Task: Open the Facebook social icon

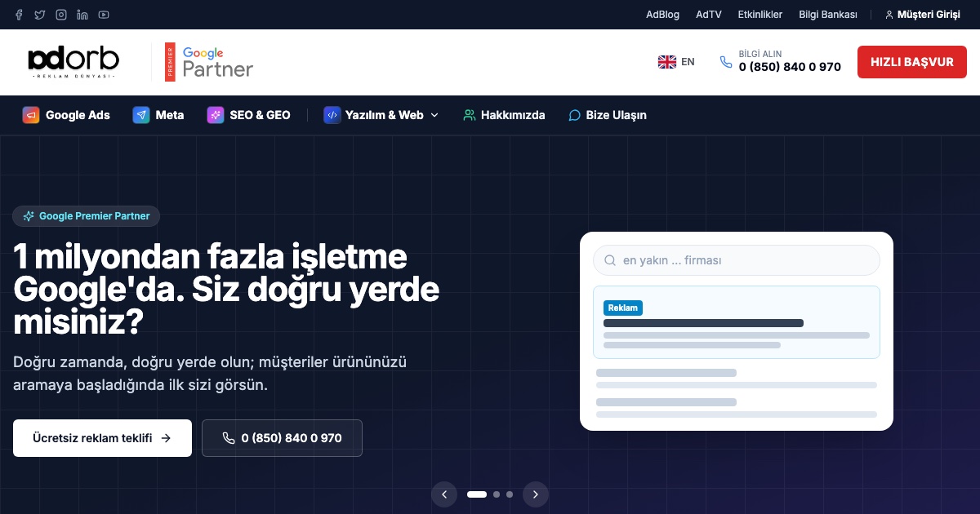Action: pyautogui.click(x=19, y=15)
